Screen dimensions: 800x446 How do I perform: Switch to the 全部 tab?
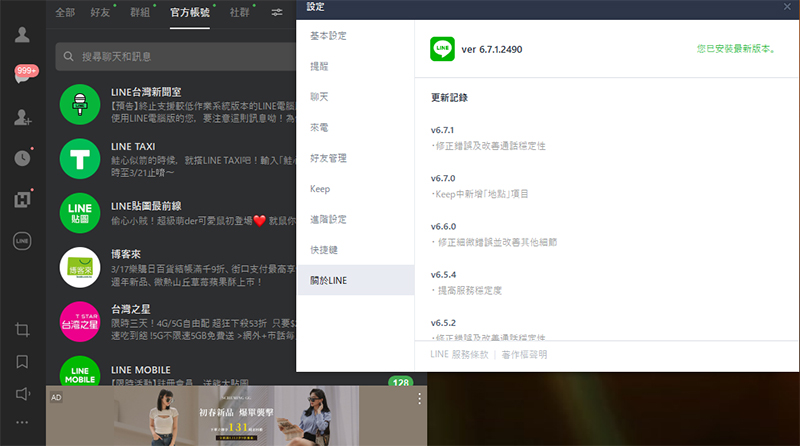click(x=65, y=12)
